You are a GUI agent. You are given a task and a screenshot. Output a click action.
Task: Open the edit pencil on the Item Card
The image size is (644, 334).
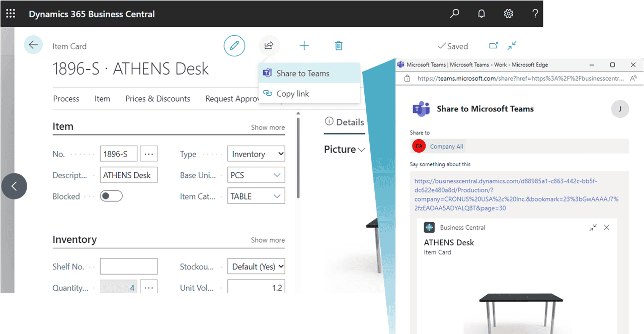tap(234, 45)
